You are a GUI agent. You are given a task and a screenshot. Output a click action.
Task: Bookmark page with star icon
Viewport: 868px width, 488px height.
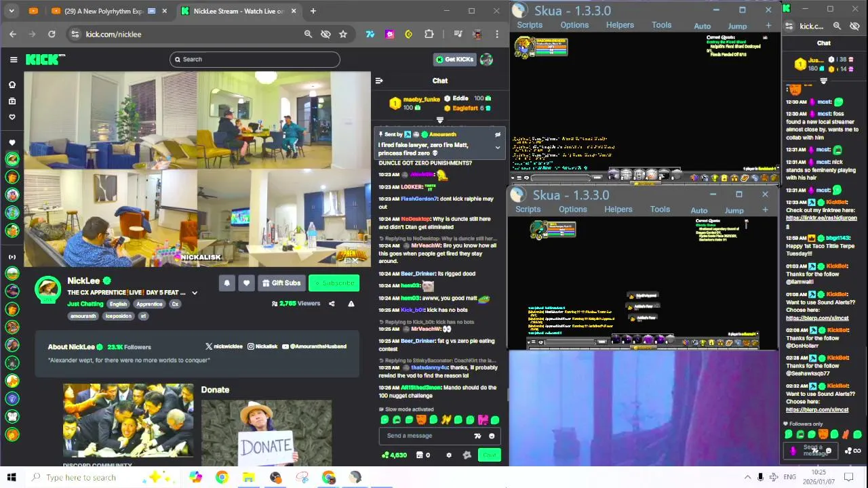pyautogui.click(x=343, y=34)
